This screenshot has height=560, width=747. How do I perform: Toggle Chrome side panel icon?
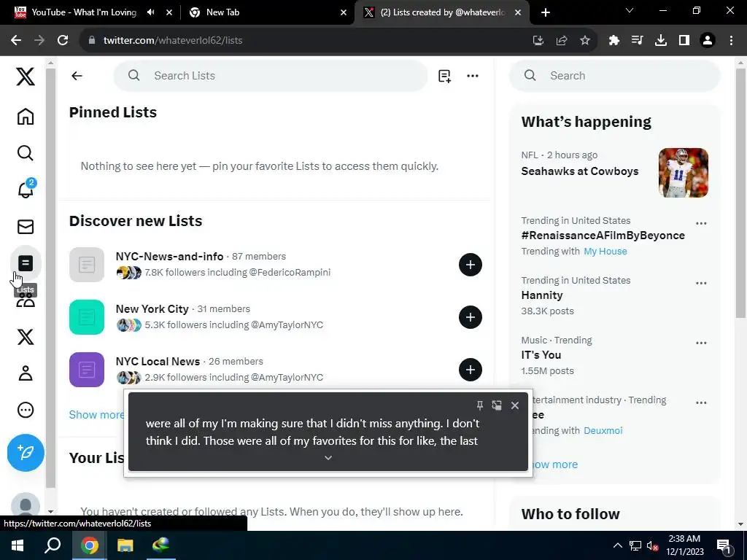click(x=684, y=41)
